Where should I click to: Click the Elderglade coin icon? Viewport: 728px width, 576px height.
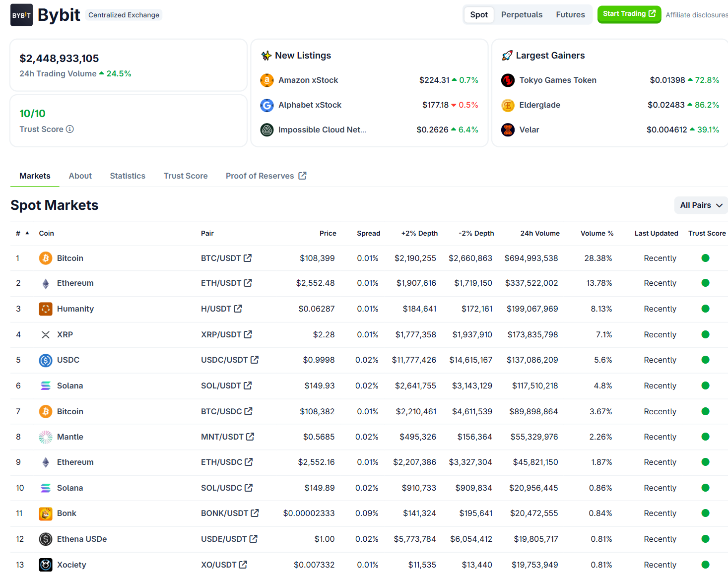click(508, 105)
